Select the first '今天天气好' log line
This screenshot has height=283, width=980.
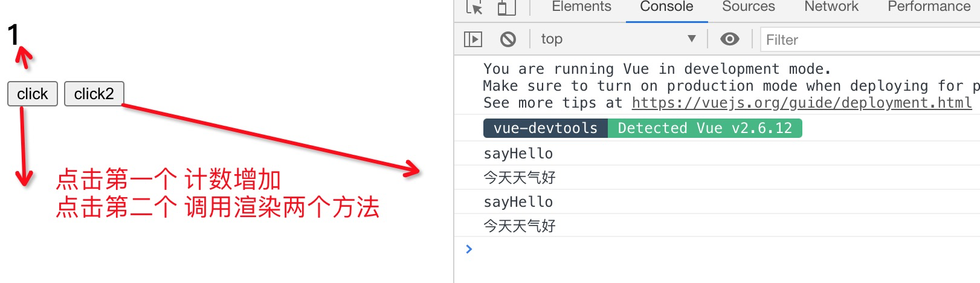[x=520, y=178]
